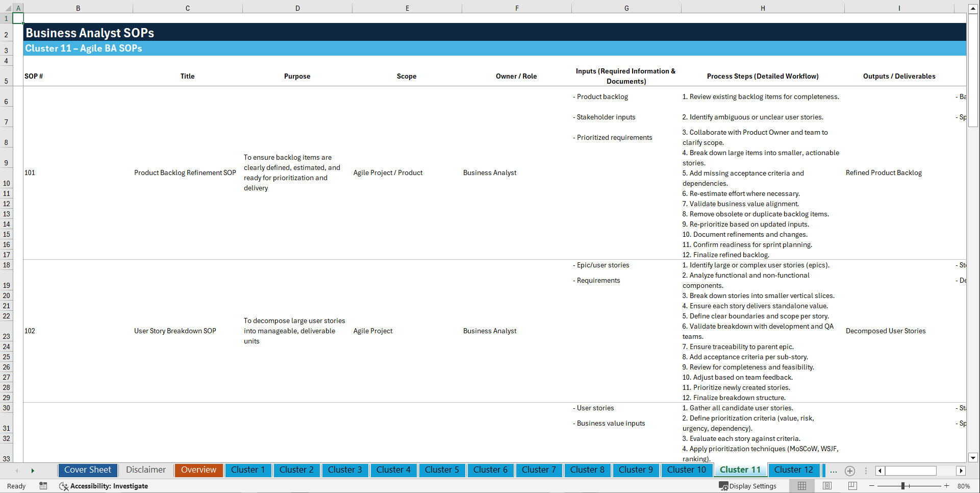980x493 pixels.
Task: Open the Cover Sheet
Action: 87,470
